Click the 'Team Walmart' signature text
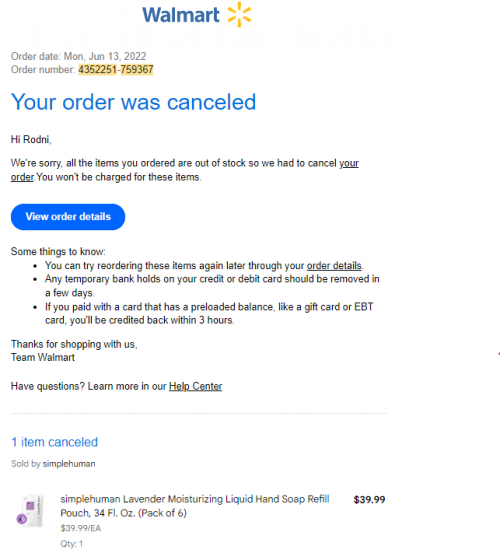This screenshot has height=560, width=500. click(43, 358)
